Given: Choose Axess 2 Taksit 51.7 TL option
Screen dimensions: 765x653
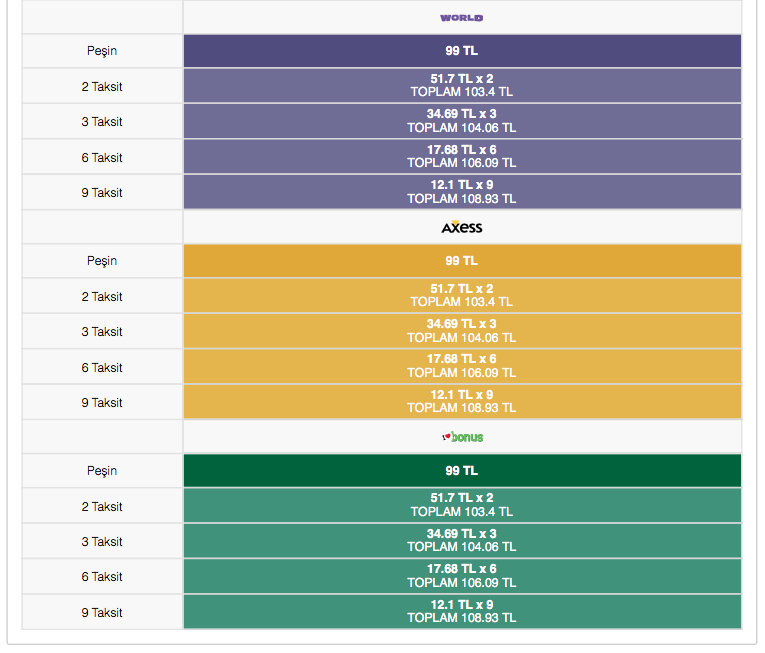Looking at the screenshot, I should (x=462, y=295).
